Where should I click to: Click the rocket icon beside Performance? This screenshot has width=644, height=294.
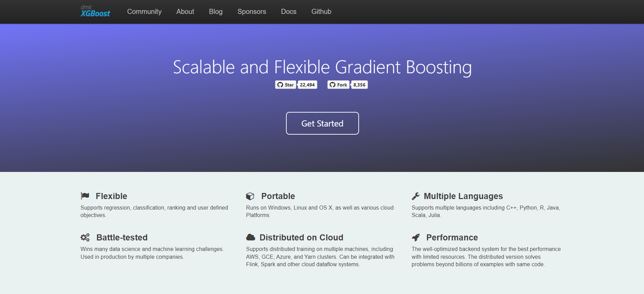click(416, 237)
